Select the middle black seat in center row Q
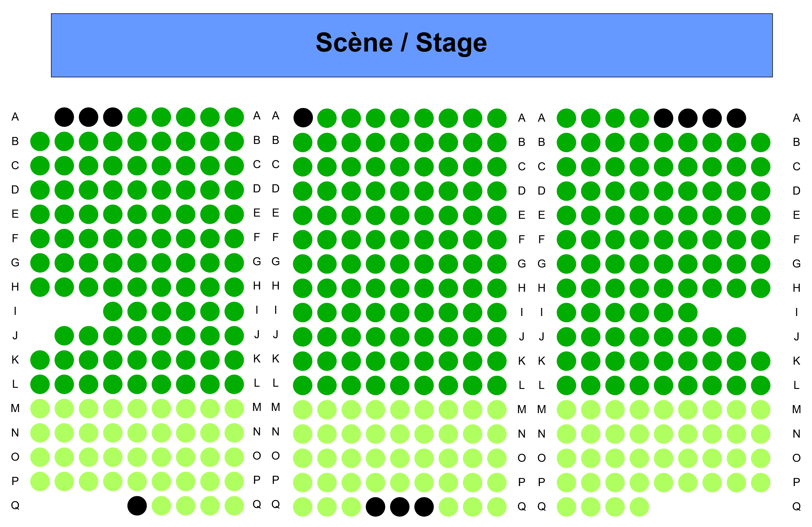This screenshot has height=527, width=812. pyautogui.click(x=400, y=507)
